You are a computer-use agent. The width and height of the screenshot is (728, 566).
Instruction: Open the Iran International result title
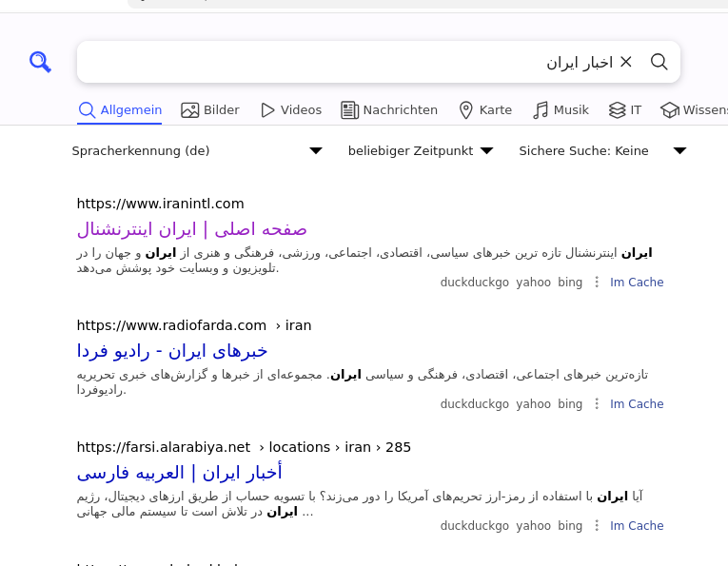tap(191, 229)
